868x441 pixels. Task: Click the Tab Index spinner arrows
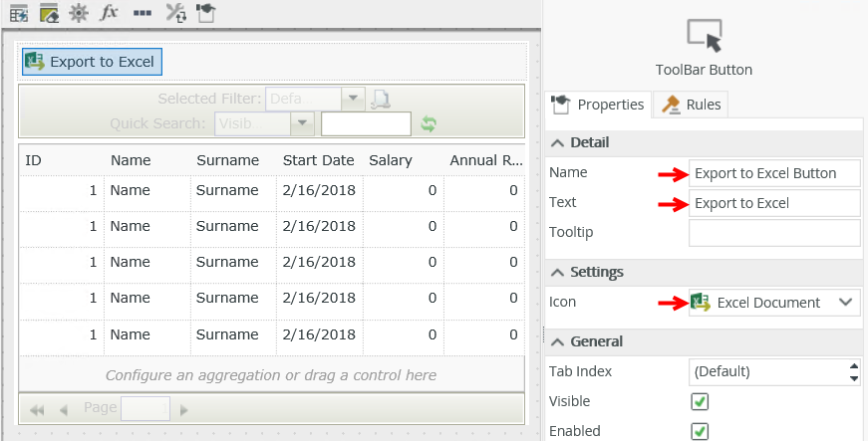[853, 371]
